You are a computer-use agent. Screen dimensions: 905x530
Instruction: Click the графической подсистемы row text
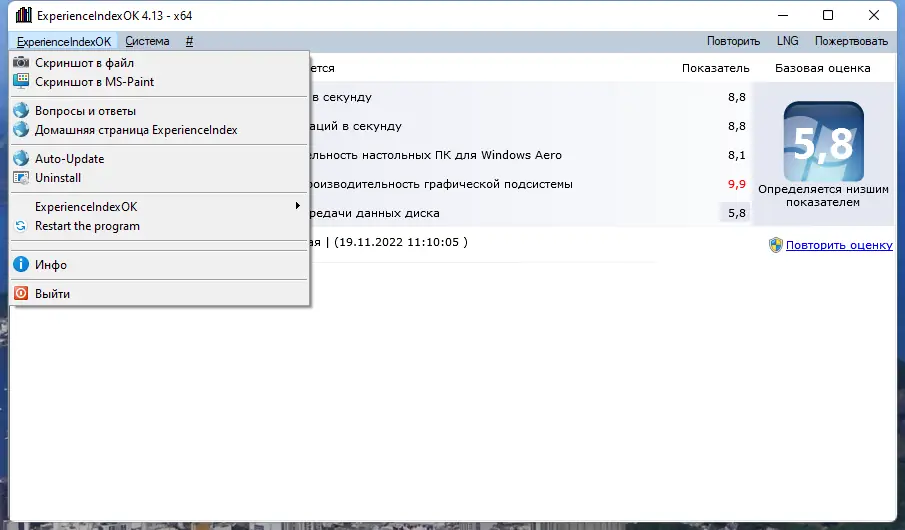442,184
